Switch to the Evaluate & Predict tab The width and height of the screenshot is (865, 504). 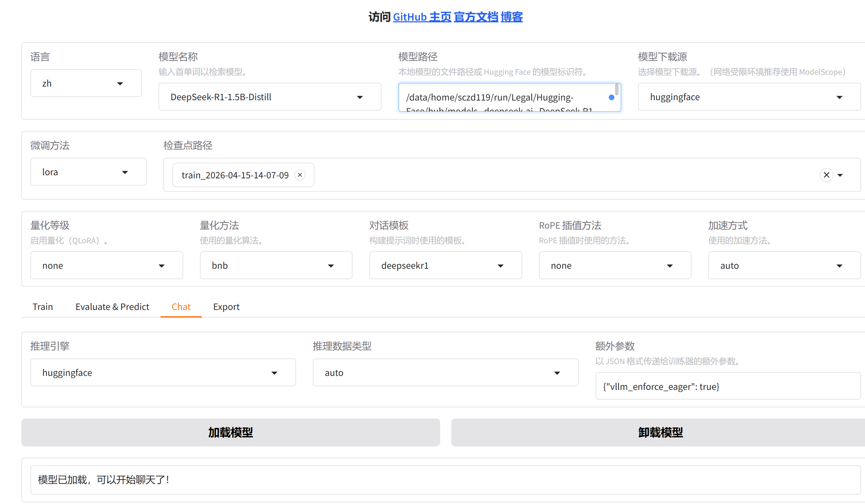click(x=112, y=307)
